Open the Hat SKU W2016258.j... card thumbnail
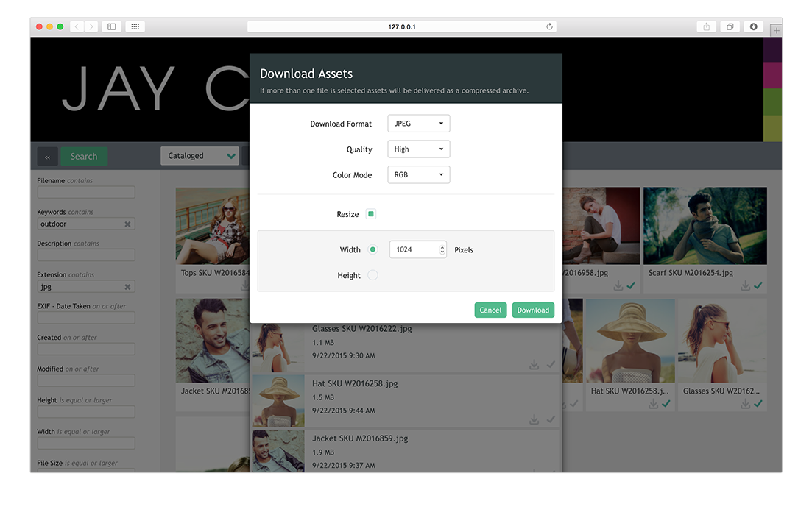Screen dimensions: 812x515 pyautogui.click(x=630, y=341)
